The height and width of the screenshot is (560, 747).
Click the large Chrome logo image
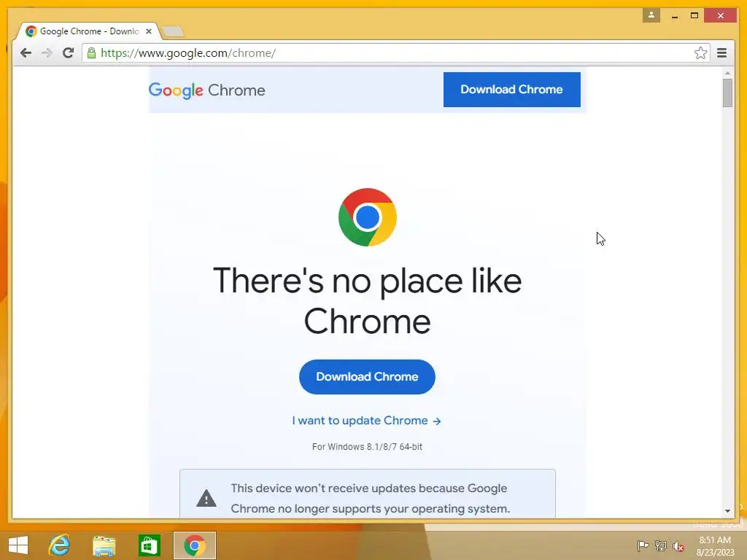pyautogui.click(x=368, y=217)
